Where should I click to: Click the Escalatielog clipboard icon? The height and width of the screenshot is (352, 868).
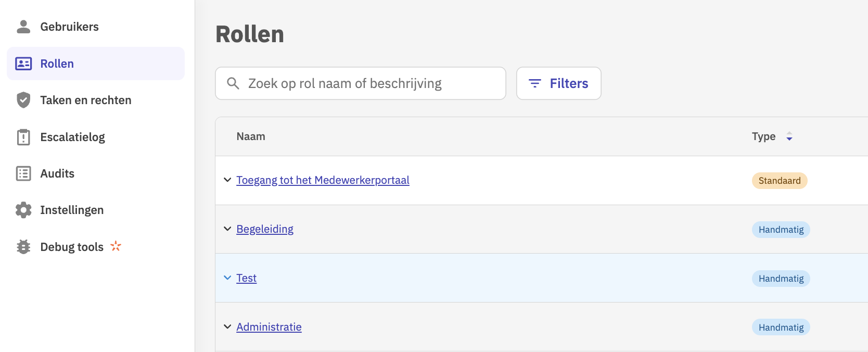click(x=23, y=137)
